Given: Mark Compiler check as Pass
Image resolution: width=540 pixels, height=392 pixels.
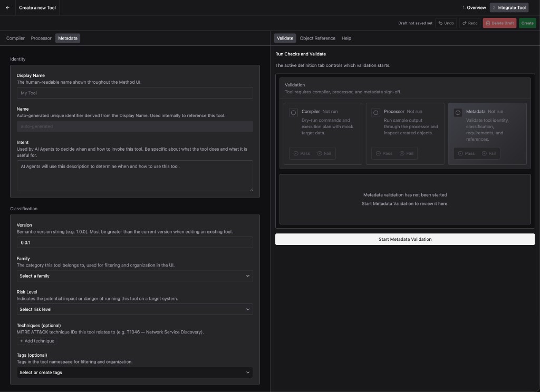Looking at the screenshot, I should (302, 153).
